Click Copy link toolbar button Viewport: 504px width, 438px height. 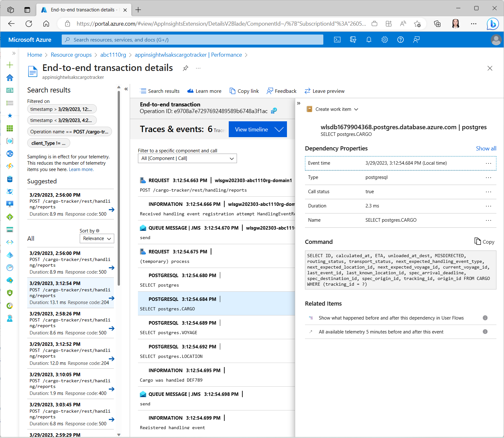[244, 91]
